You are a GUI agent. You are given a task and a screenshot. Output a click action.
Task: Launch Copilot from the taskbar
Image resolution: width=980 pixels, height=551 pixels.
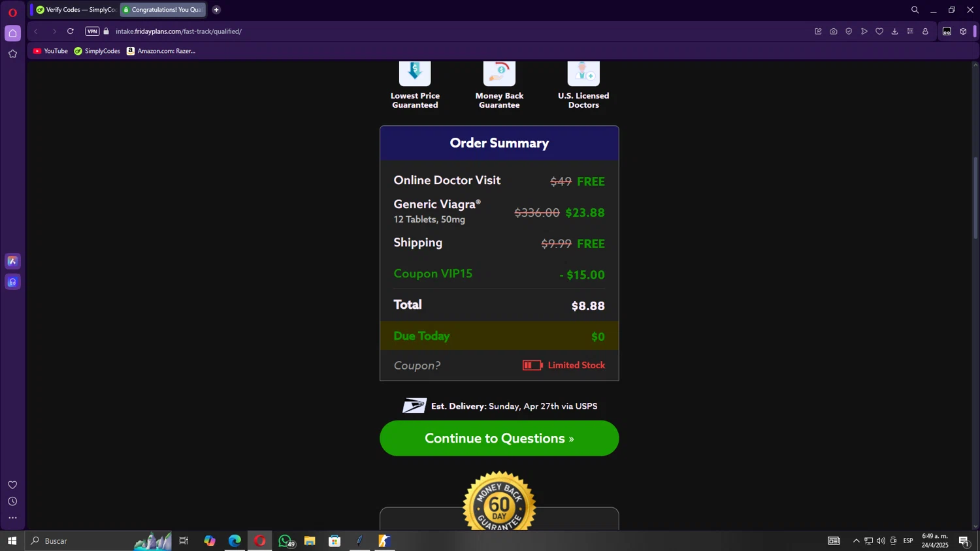(x=209, y=541)
